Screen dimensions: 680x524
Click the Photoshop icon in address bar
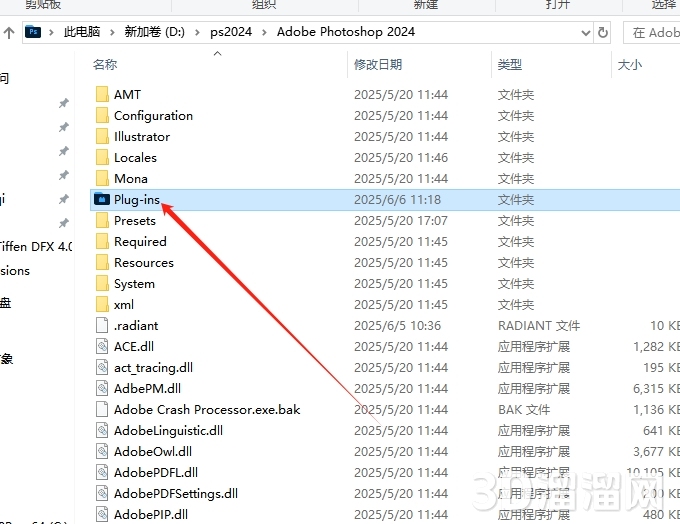33,32
